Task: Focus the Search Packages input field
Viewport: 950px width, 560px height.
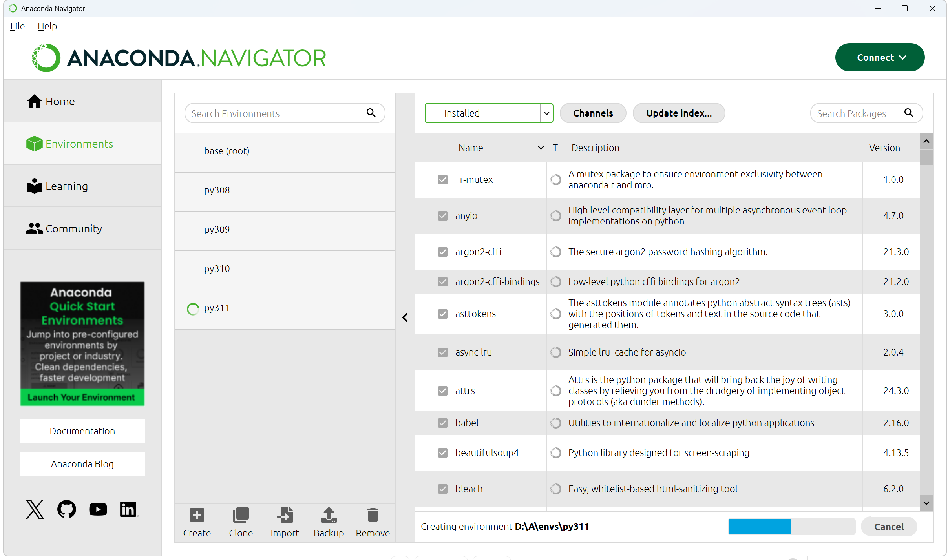Action: (x=866, y=113)
